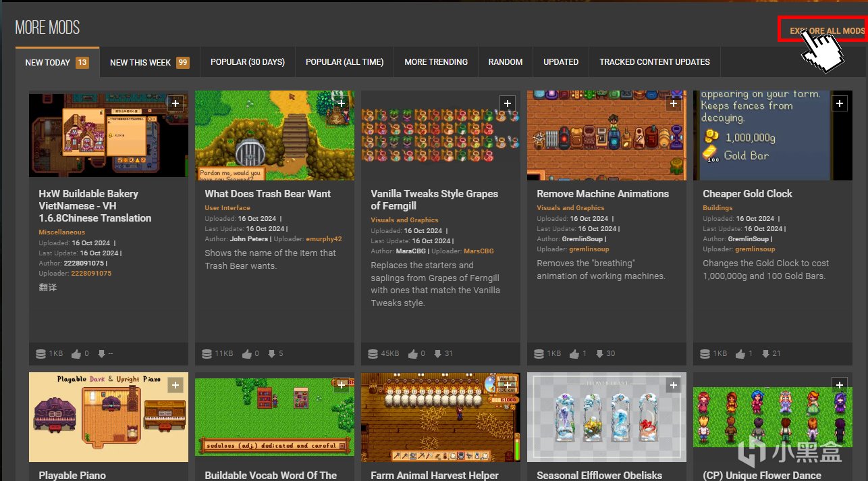This screenshot has height=481, width=868.
Task: Click Visual and Graphics category under Vanilla Tweaks
Action: click(x=404, y=220)
